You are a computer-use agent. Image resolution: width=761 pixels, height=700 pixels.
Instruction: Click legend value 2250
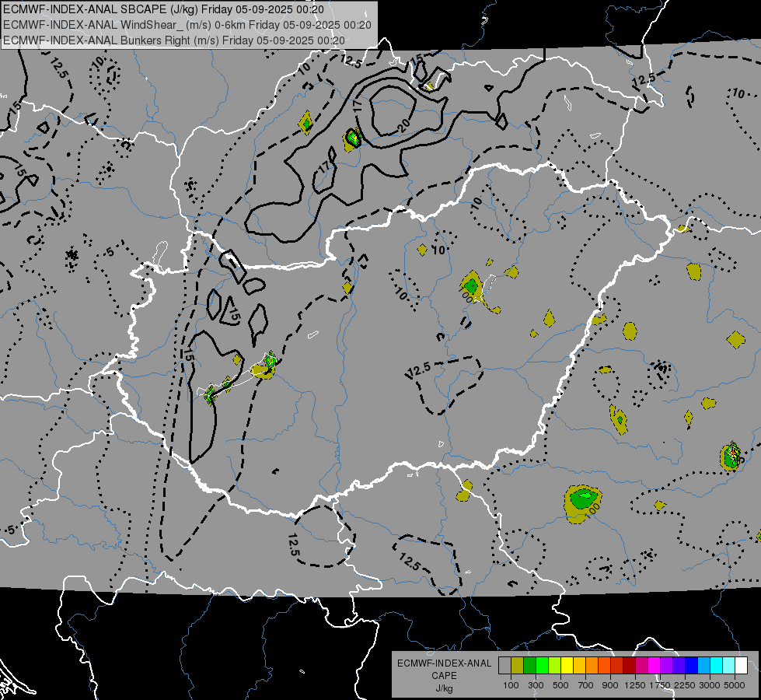coord(685,685)
